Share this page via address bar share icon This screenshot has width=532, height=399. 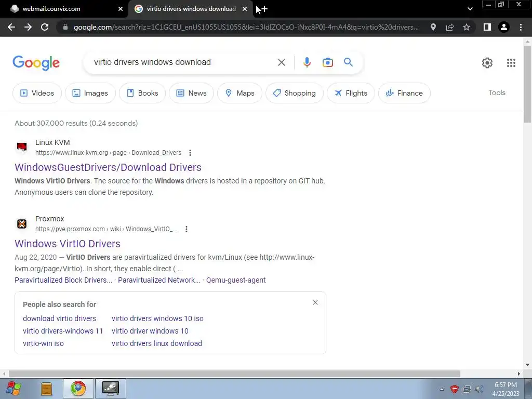pos(450,27)
